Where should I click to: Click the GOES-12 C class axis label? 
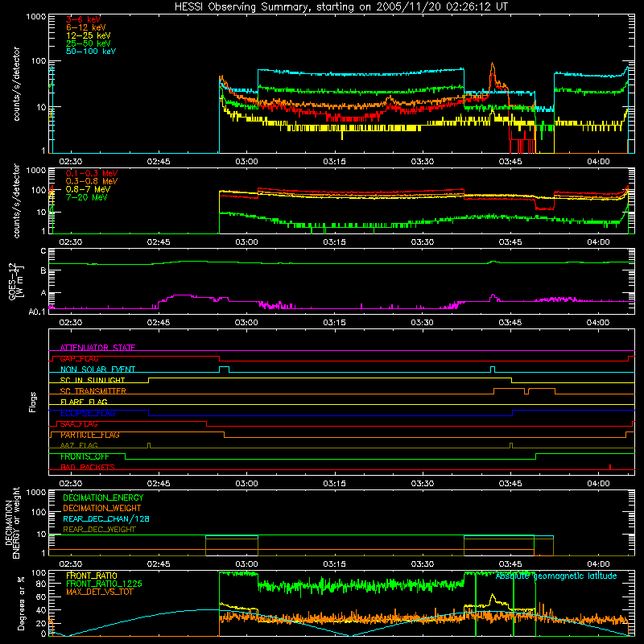43,251
